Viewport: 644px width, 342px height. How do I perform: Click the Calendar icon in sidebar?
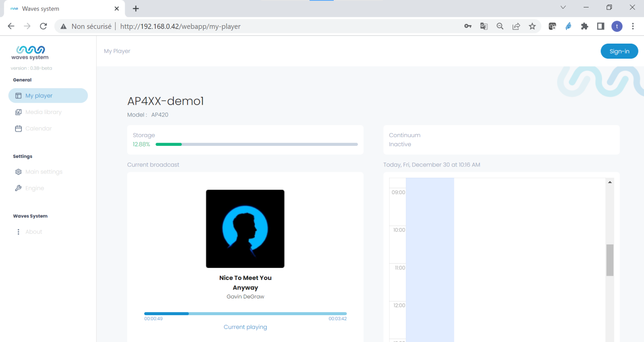coord(18,129)
